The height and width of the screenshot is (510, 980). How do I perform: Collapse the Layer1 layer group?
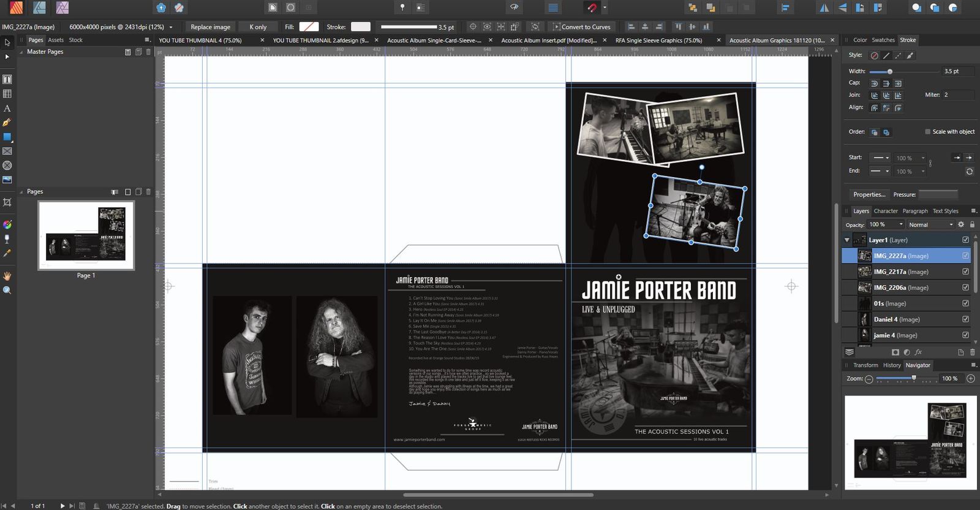coord(847,240)
